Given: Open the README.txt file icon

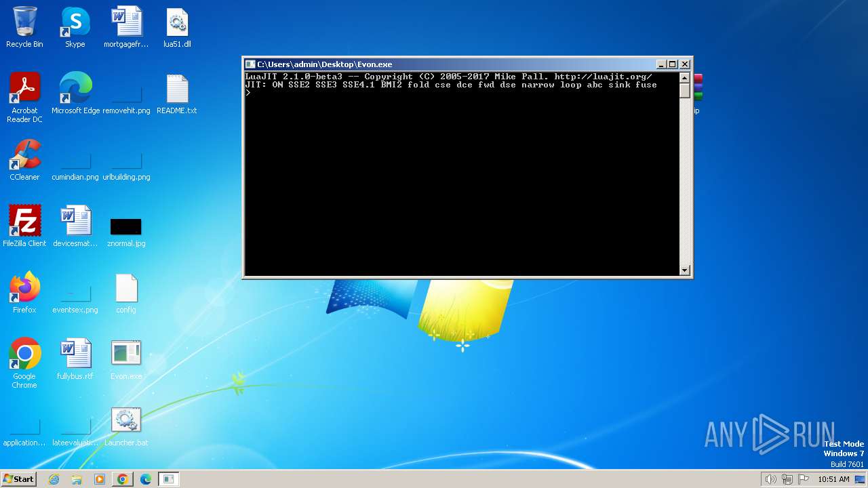Looking at the screenshot, I should (x=177, y=94).
